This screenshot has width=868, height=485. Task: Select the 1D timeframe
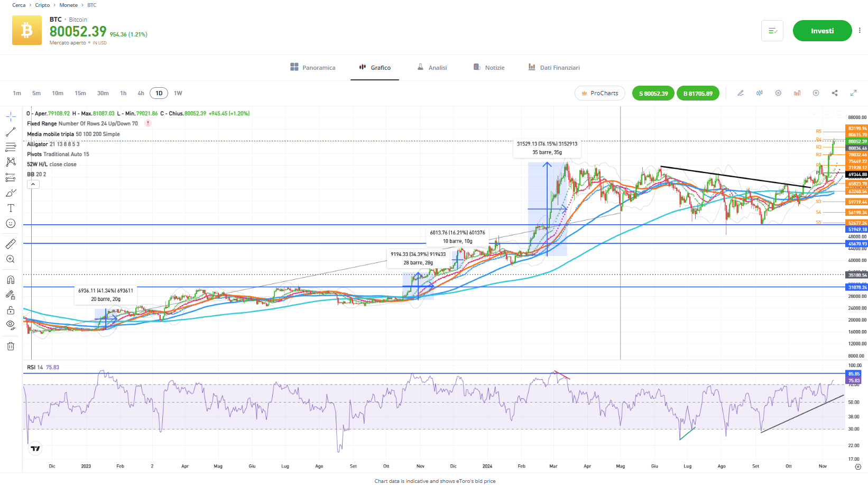pyautogui.click(x=159, y=93)
